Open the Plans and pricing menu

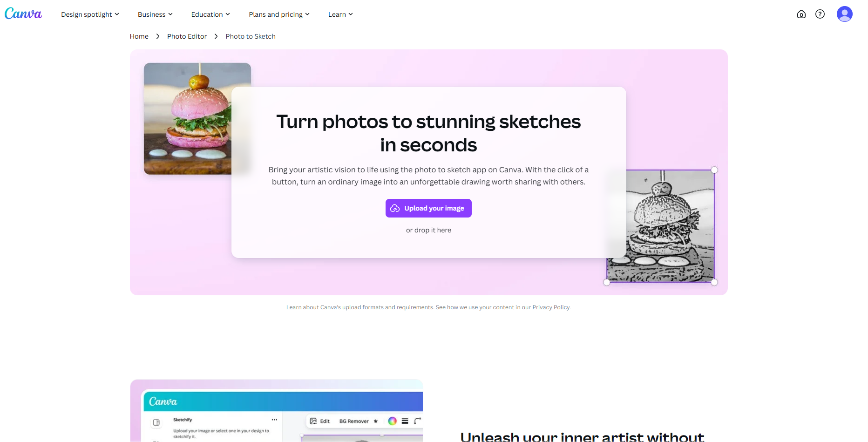(x=278, y=14)
